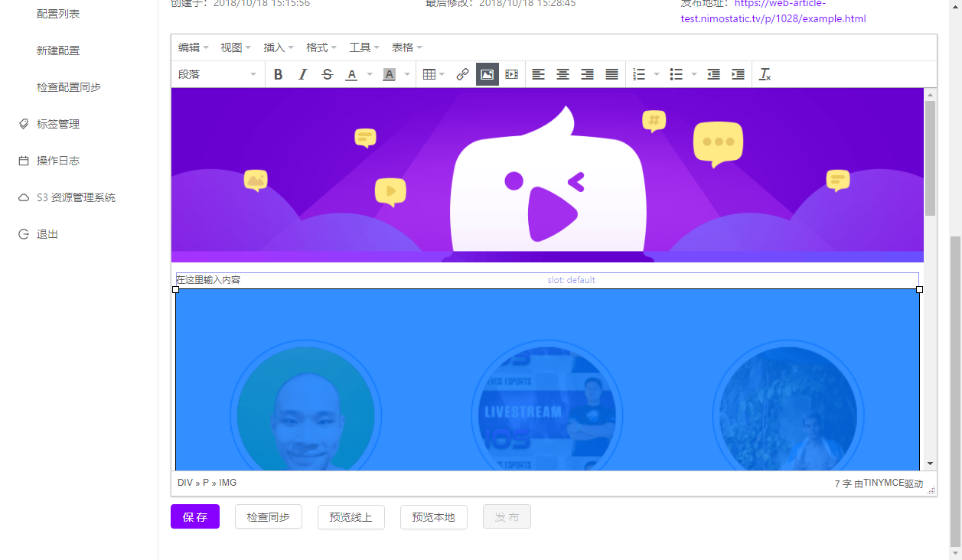Click the tag icon beside 标签管理
This screenshot has width=962, height=560.
(x=24, y=124)
